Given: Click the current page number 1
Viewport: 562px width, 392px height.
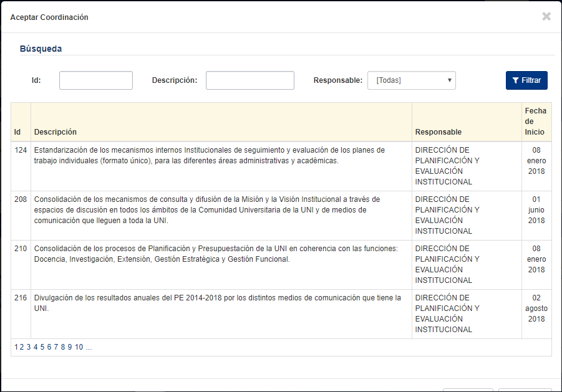Looking at the screenshot, I should (x=16, y=347).
